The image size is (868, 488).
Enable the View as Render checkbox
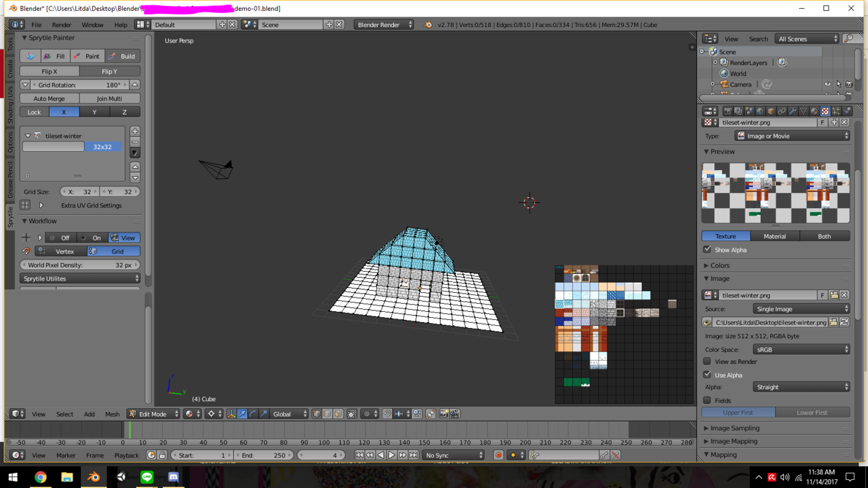click(707, 361)
